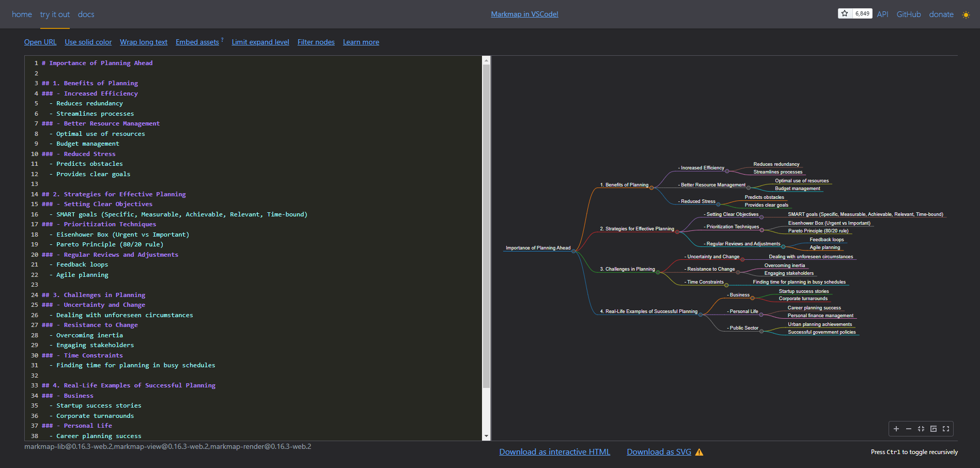
Task: Toggle dark mode with the sun icon
Action: pos(966,14)
